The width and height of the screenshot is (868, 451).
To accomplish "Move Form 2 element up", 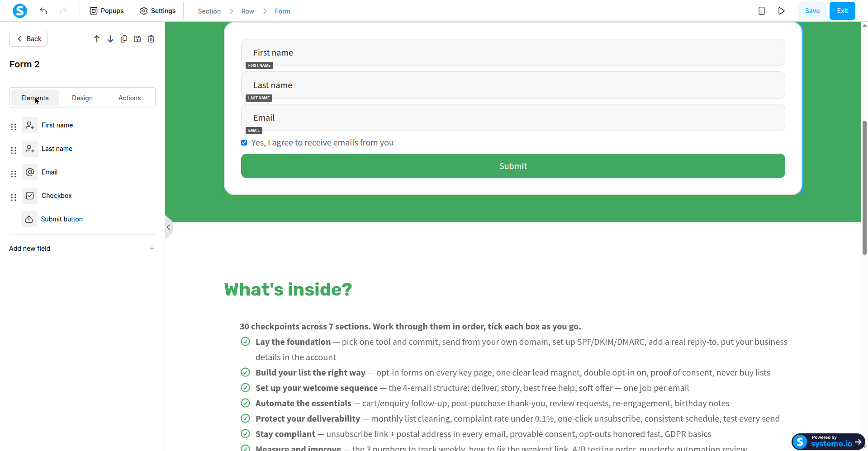I will pyautogui.click(x=97, y=39).
